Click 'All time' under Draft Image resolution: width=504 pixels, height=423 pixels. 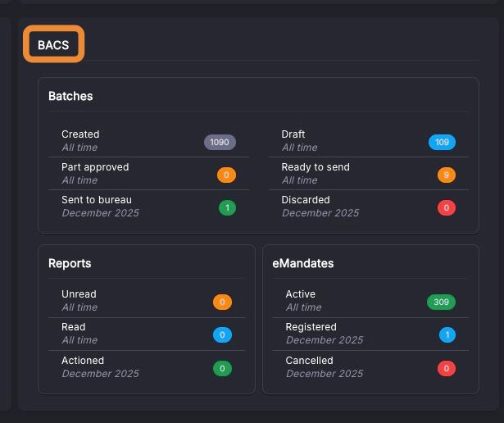click(300, 148)
